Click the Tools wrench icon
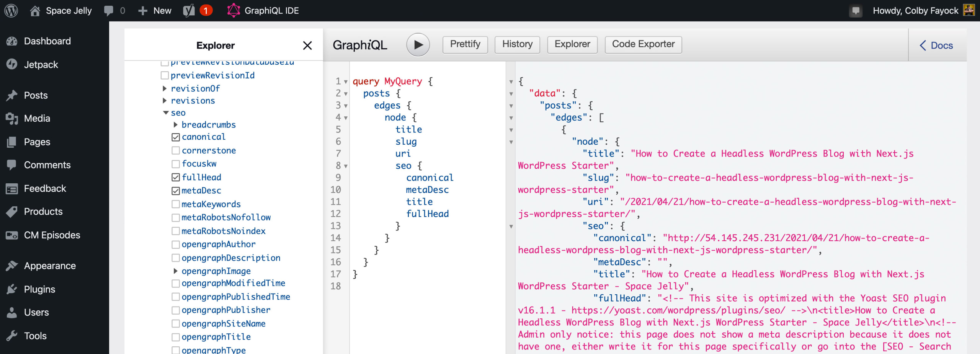 click(12, 336)
